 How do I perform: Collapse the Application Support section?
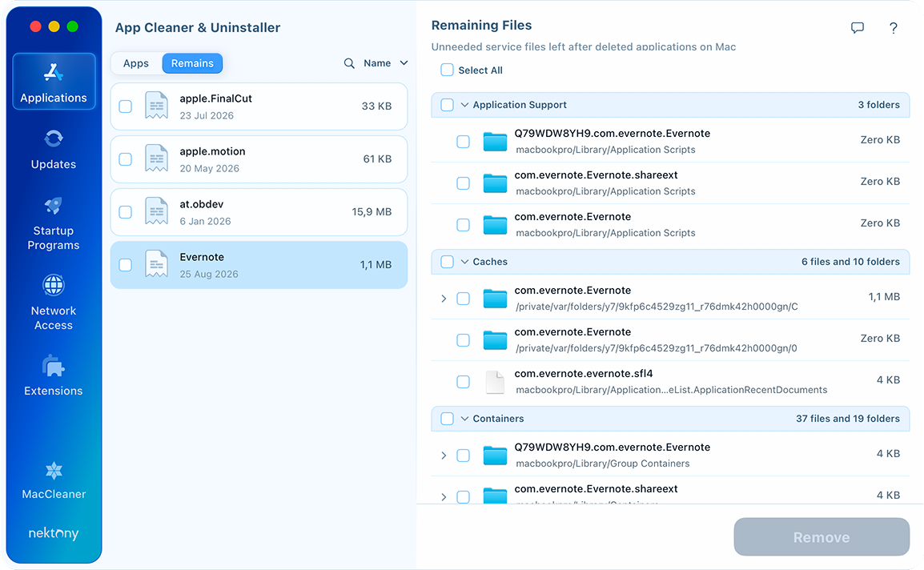point(464,105)
